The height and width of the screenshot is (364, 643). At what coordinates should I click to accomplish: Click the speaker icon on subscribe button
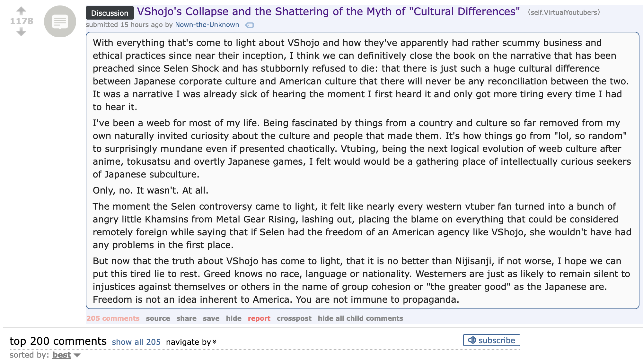(x=472, y=340)
